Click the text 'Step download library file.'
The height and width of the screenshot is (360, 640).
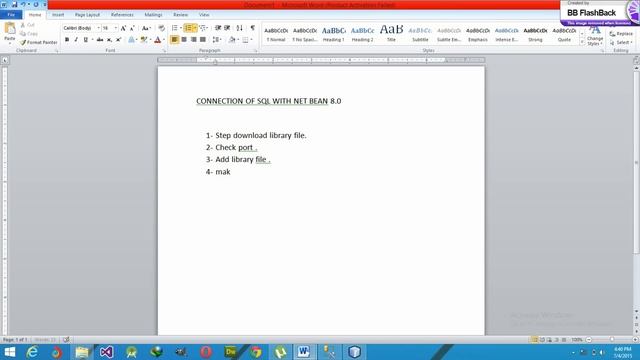click(261, 136)
